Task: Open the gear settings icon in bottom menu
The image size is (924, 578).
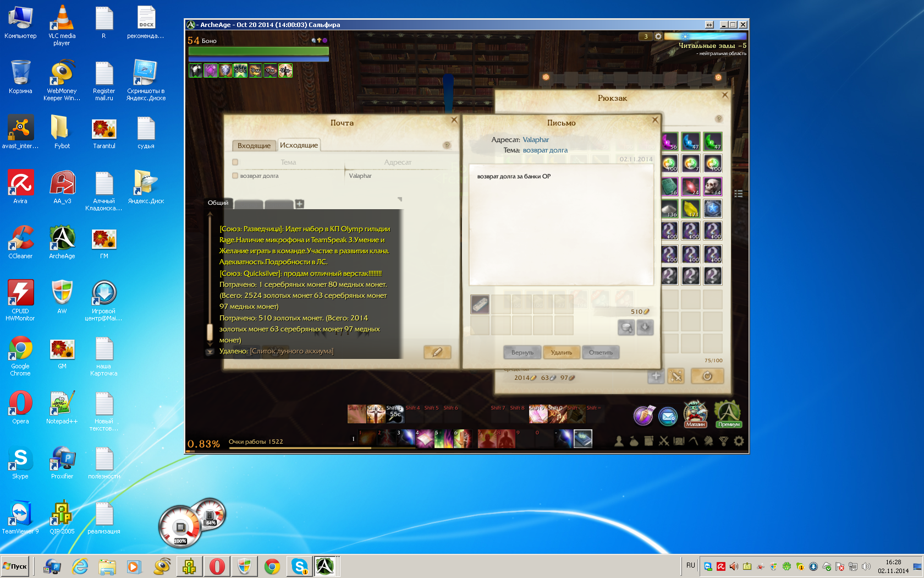Action: click(739, 441)
